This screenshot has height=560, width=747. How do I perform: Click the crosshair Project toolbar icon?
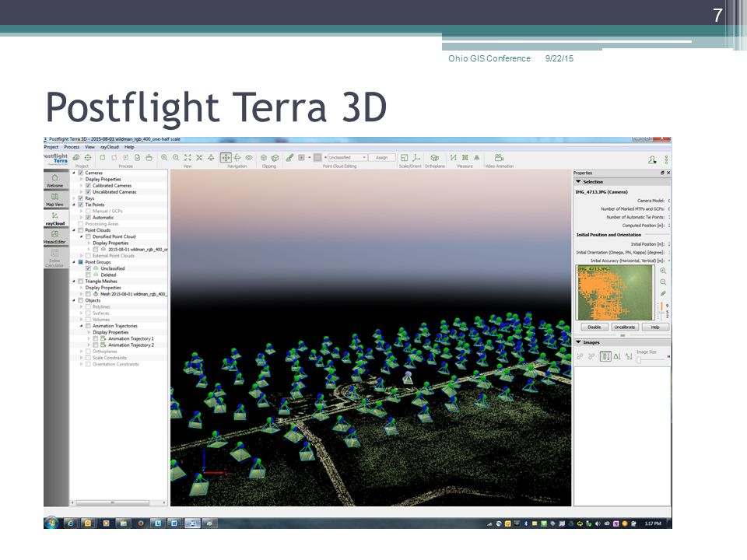[x=88, y=158]
